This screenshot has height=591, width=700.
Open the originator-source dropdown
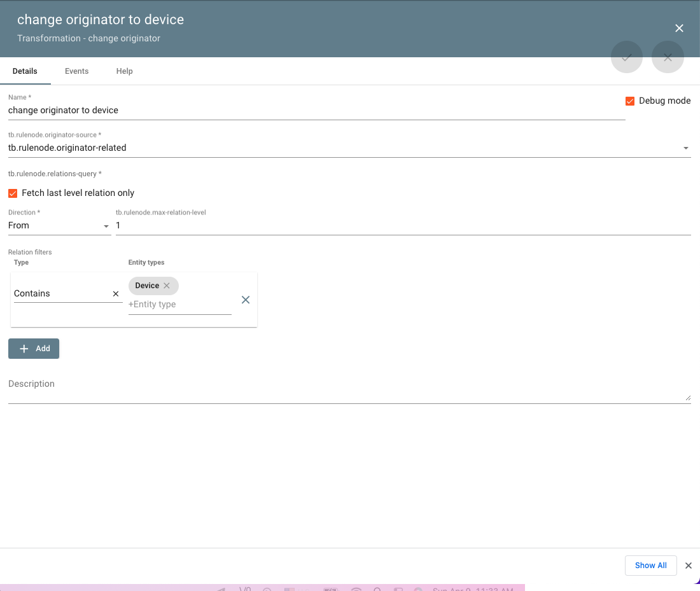point(686,148)
